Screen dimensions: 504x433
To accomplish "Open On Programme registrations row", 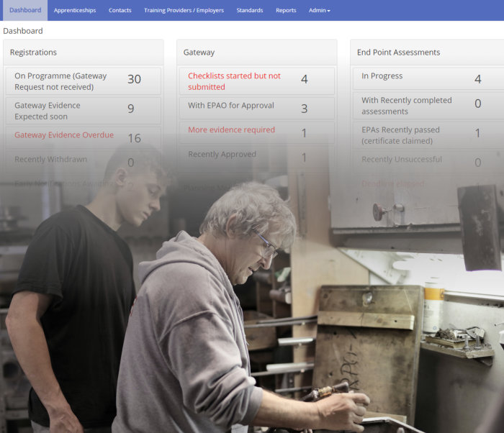I will (84, 81).
